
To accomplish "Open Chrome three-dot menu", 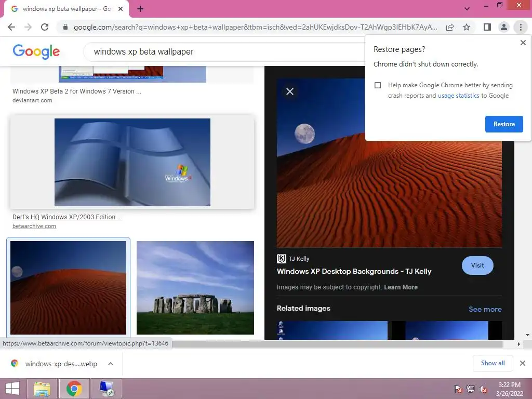I will pos(521,27).
